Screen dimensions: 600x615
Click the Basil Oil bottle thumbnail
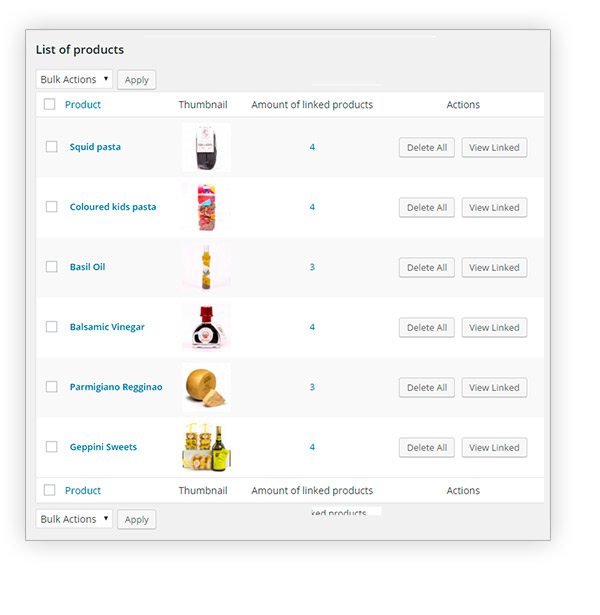pos(206,267)
